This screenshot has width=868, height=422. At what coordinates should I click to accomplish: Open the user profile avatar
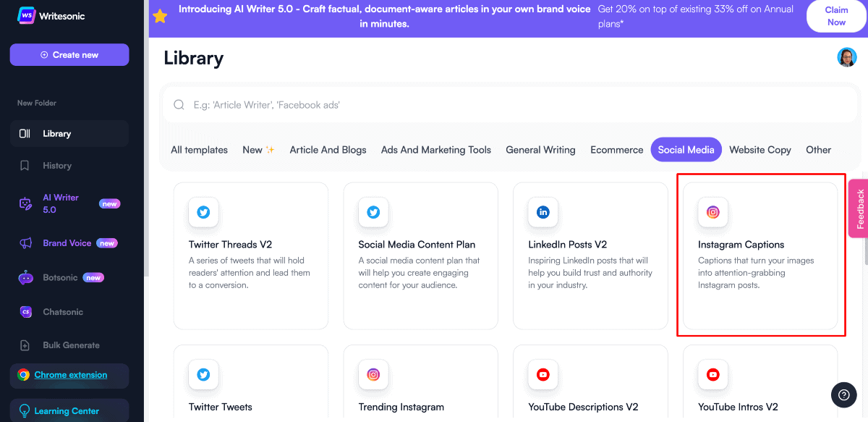(847, 57)
